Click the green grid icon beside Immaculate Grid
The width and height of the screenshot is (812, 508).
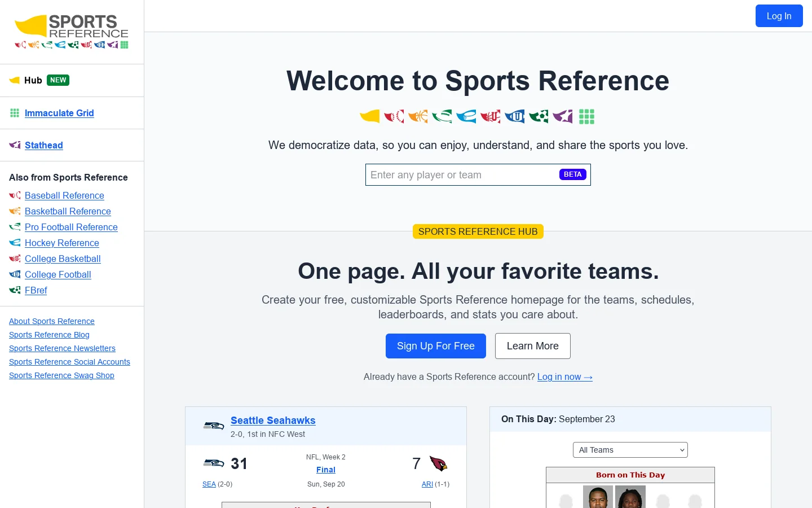(x=15, y=113)
